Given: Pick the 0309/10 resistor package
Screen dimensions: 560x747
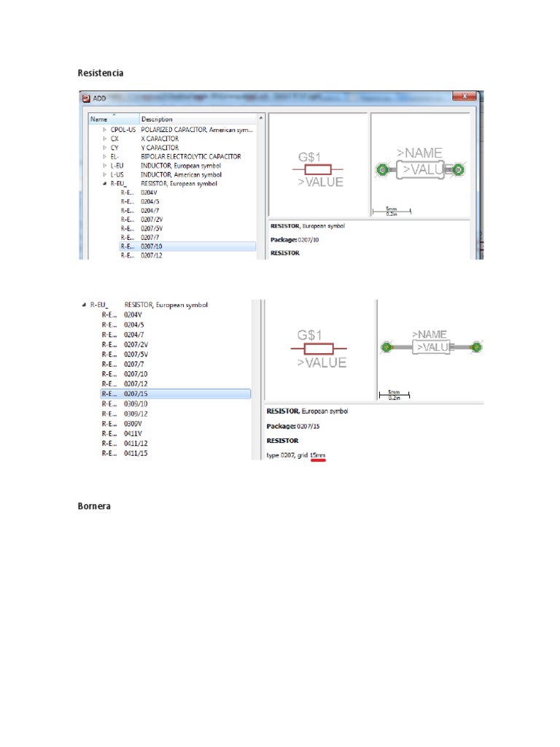Looking at the screenshot, I should pyautogui.click(x=176, y=404).
